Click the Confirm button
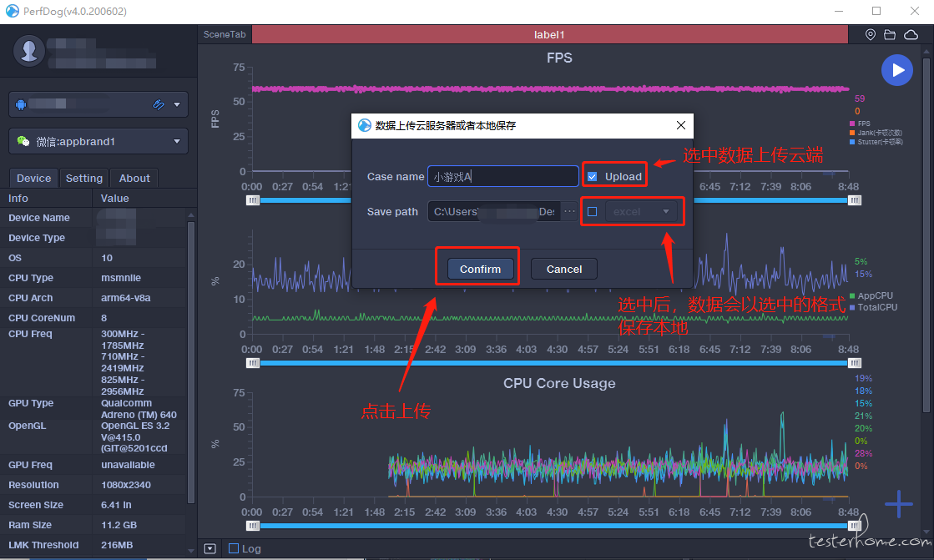 click(x=480, y=270)
